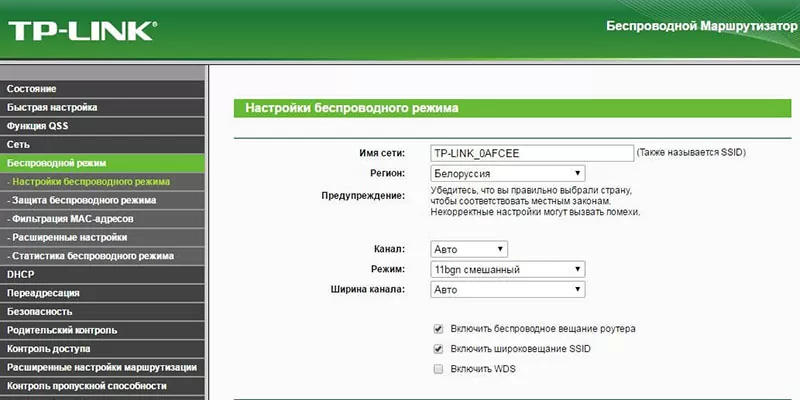Go to Защита беспроводного режима

click(x=102, y=201)
